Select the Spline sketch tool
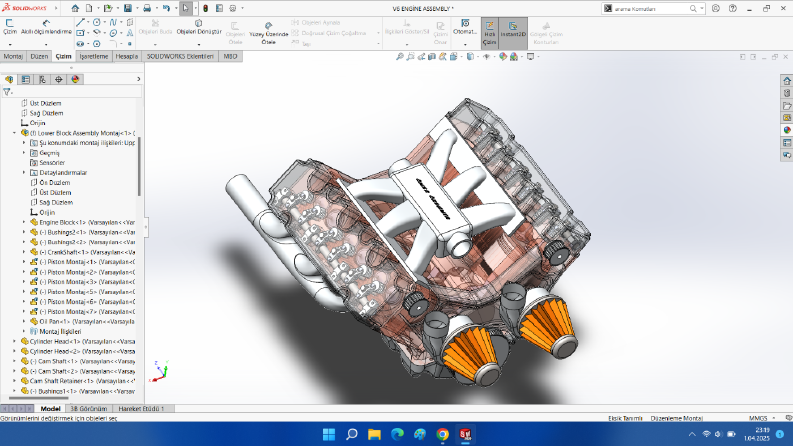793x446 pixels. pyautogui.click(x=113, y=22)
